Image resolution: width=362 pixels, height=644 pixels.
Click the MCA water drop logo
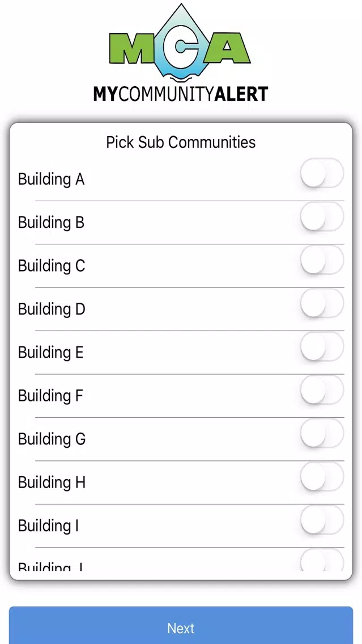click(x=180, y=43)
